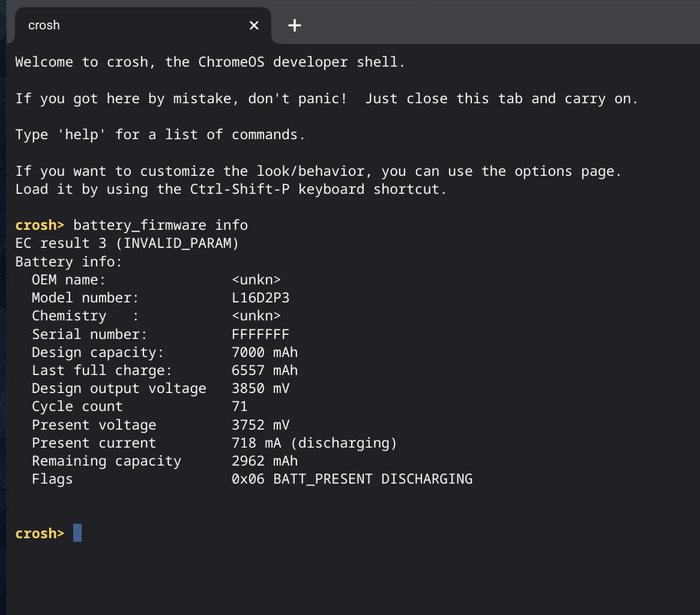700x615 pixels.
Task: Click the remaining capacity value 2962 mAh
Action: 265,461
